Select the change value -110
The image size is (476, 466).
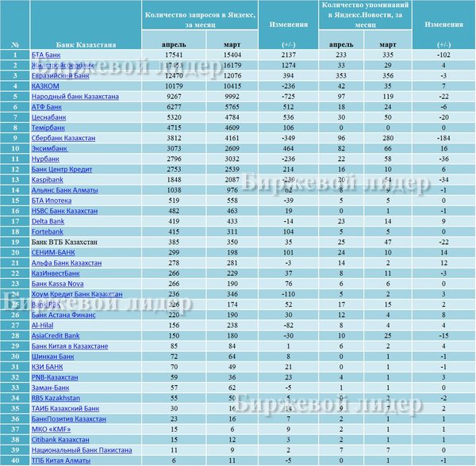pos(289,294)
